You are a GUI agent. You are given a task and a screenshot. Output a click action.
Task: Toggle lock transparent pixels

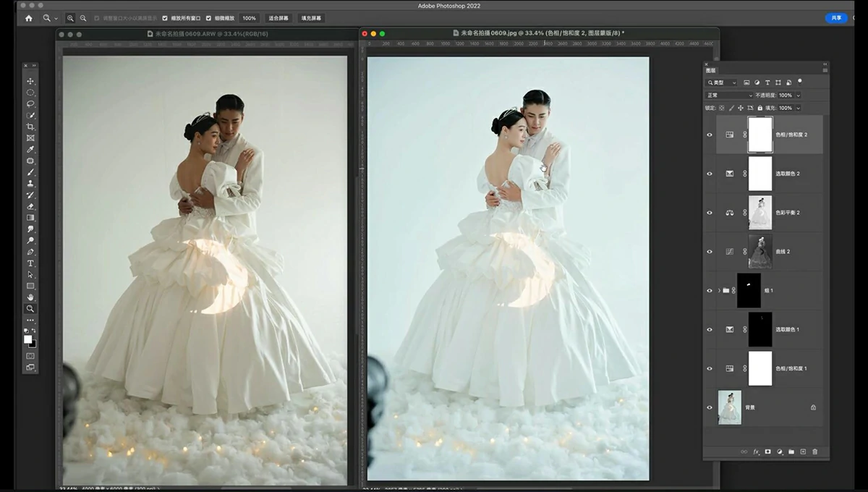pyautogui.click(x=721, y=108)
